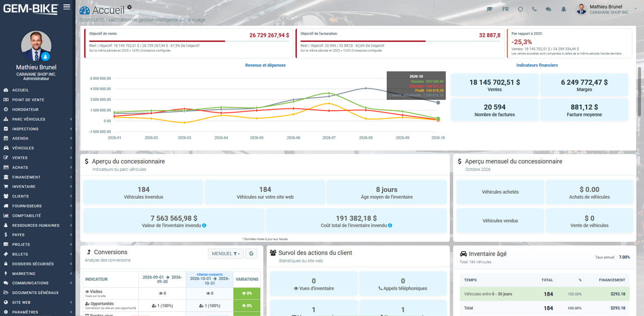Open Documents généraux in the sidebar
The height and width of the screenshot is (316, 644).
tap(35, 292)
